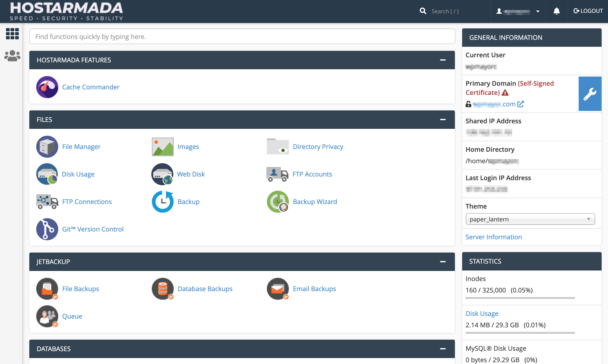Open the Theme paper_lantern dropdown
Image resolution: width=608 pixels, height=364 pixels.
[x=530, y=219]
